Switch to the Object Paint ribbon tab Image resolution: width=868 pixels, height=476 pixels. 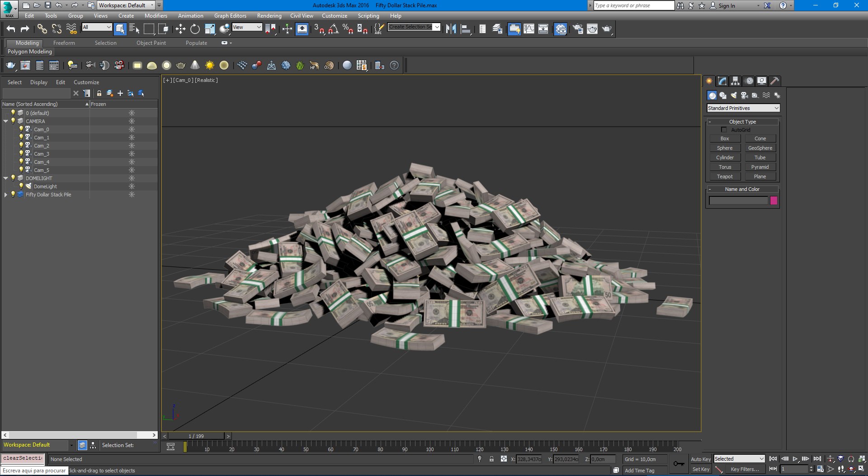[151, 43]
